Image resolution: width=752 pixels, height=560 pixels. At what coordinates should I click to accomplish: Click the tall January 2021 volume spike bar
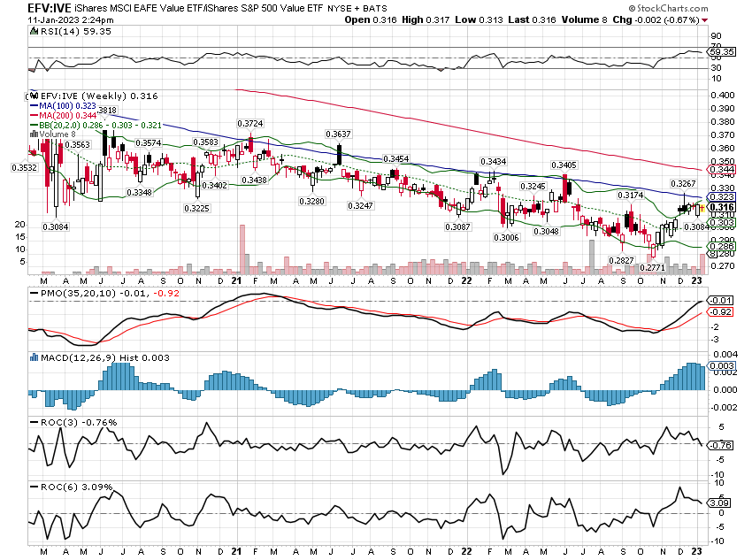tap(242, 249)
